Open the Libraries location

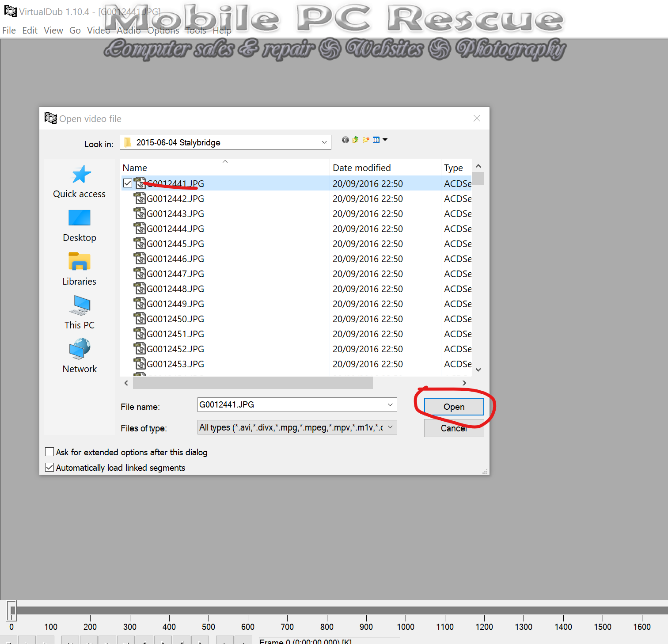coord(80,269)
